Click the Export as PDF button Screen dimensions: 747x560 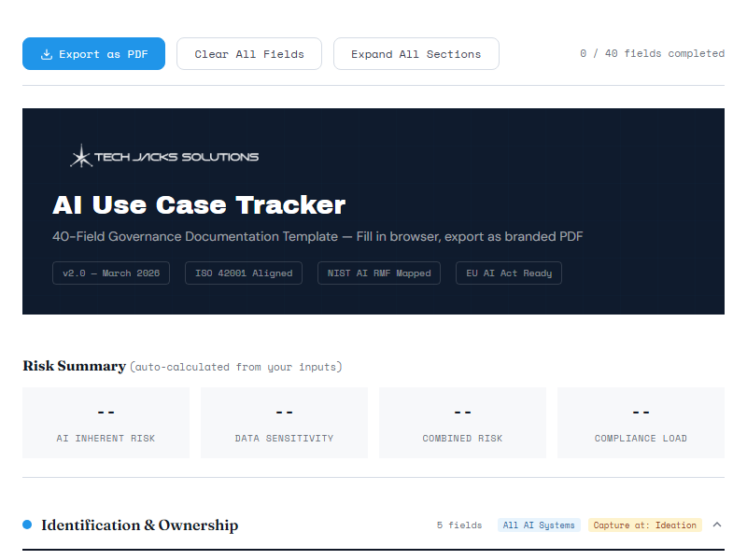click(x=93, y=53)
